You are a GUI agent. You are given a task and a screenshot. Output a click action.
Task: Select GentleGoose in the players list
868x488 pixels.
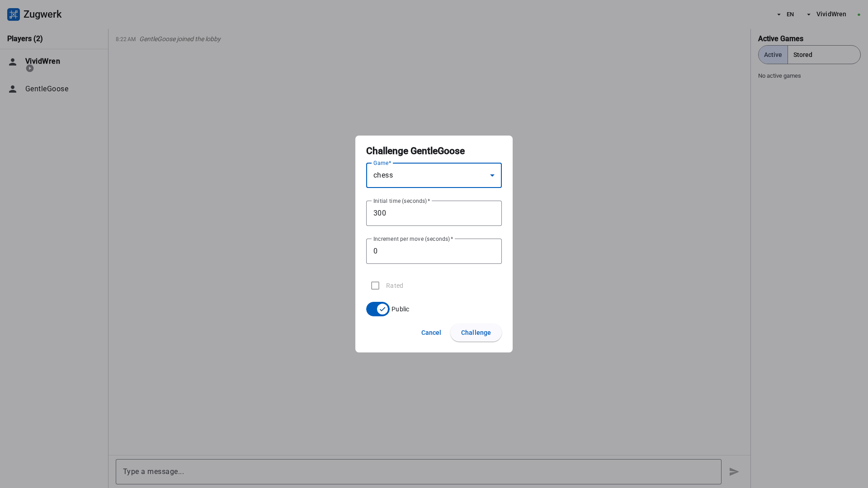tap(54, 89)
